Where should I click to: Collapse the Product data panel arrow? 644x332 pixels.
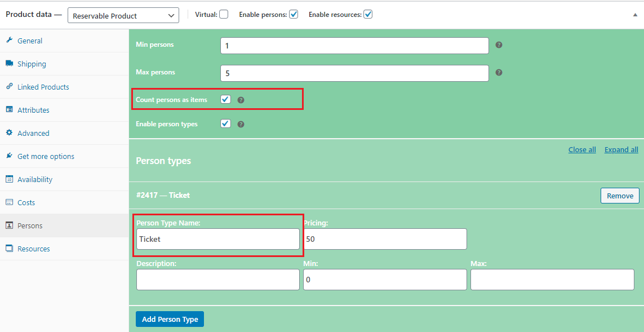(635, 15)
